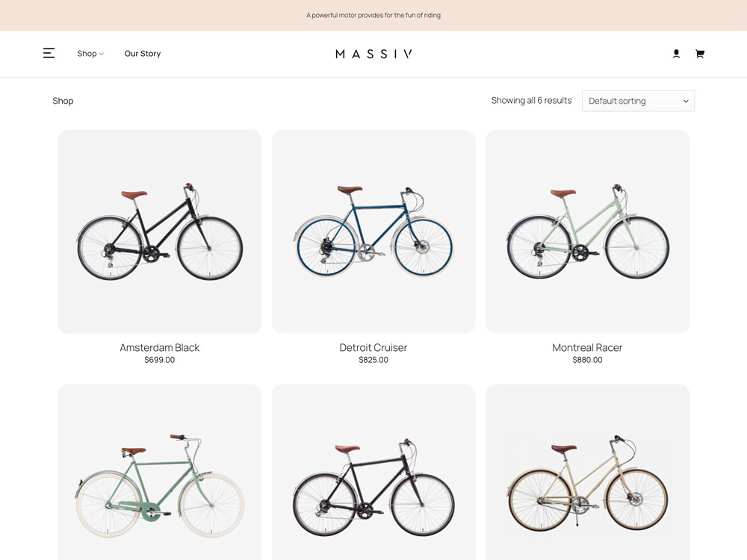Image resolution: width=747 pixels, height=560 pixels.
Task: Go to the Our Story page
Action: click(x=143, y=54)
